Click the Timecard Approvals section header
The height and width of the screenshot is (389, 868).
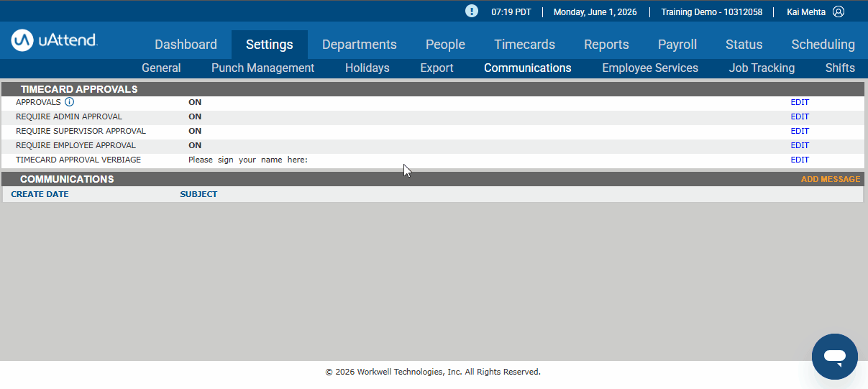tap(433, 89)
